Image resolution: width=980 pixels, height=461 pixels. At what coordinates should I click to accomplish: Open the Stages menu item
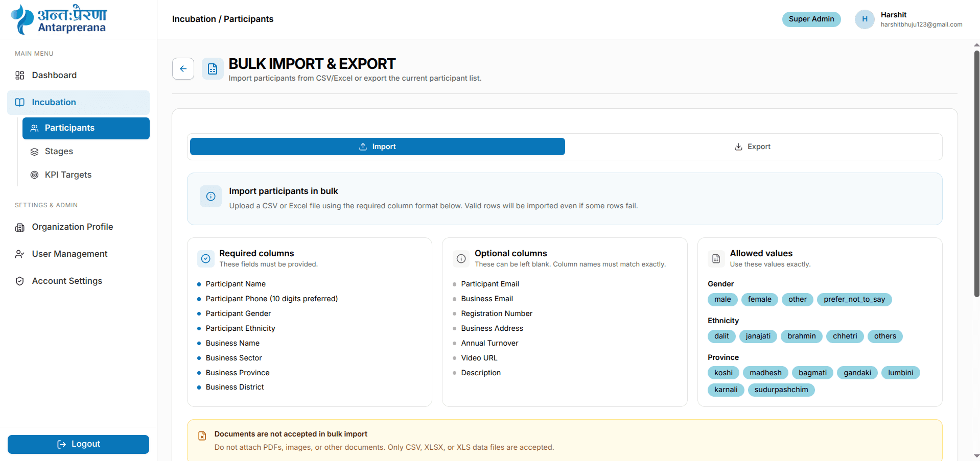click(86, 152)
